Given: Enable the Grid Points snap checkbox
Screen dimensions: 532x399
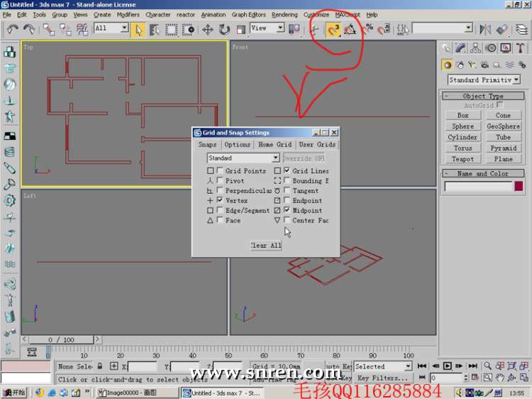Looking at the screenshot, I should (220, 170).
